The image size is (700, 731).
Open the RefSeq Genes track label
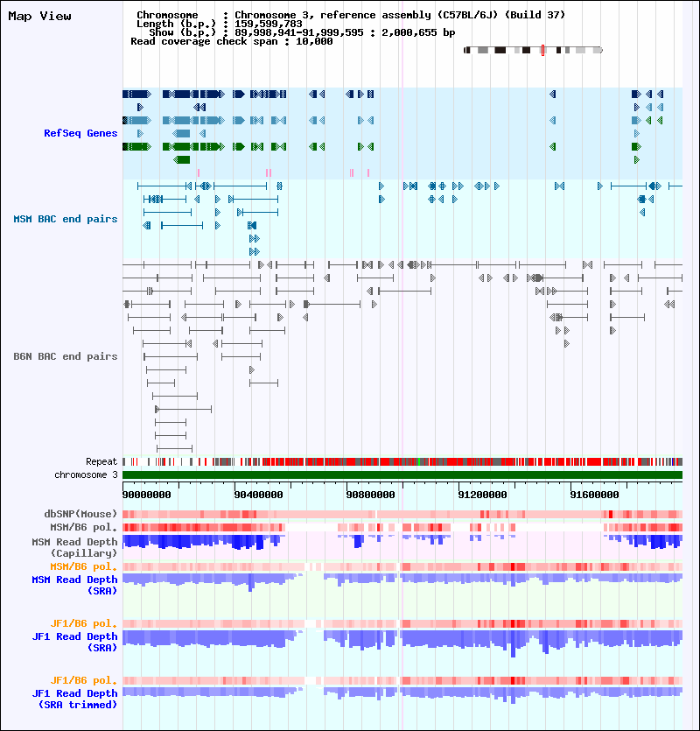click(x=80, y=133)
